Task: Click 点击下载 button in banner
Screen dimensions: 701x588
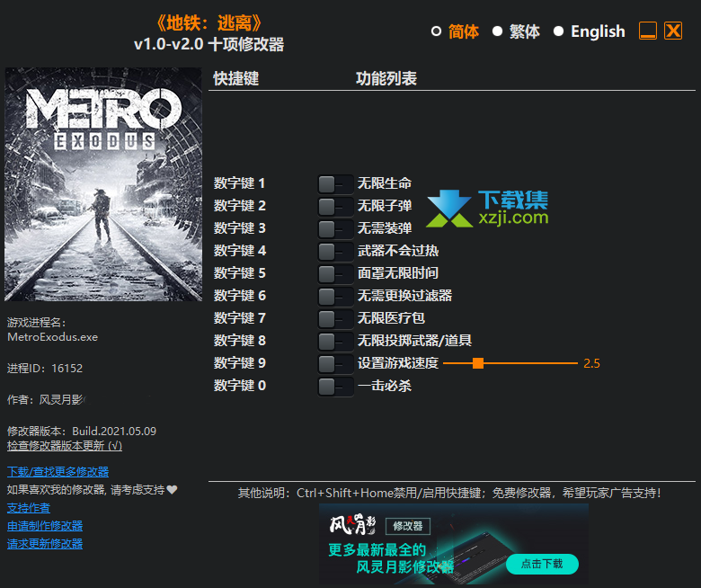Action: click(542, 564)
